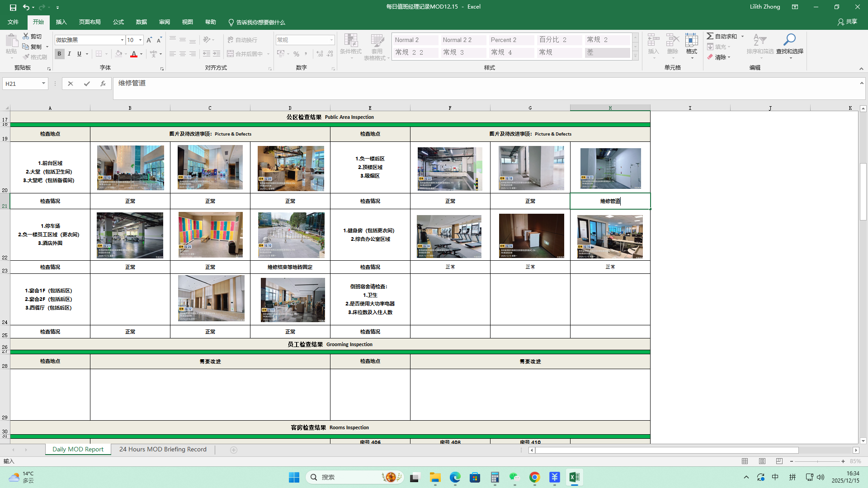The image size is (868, 488).
Task: Expand the number format combo box
Action: 331,40
